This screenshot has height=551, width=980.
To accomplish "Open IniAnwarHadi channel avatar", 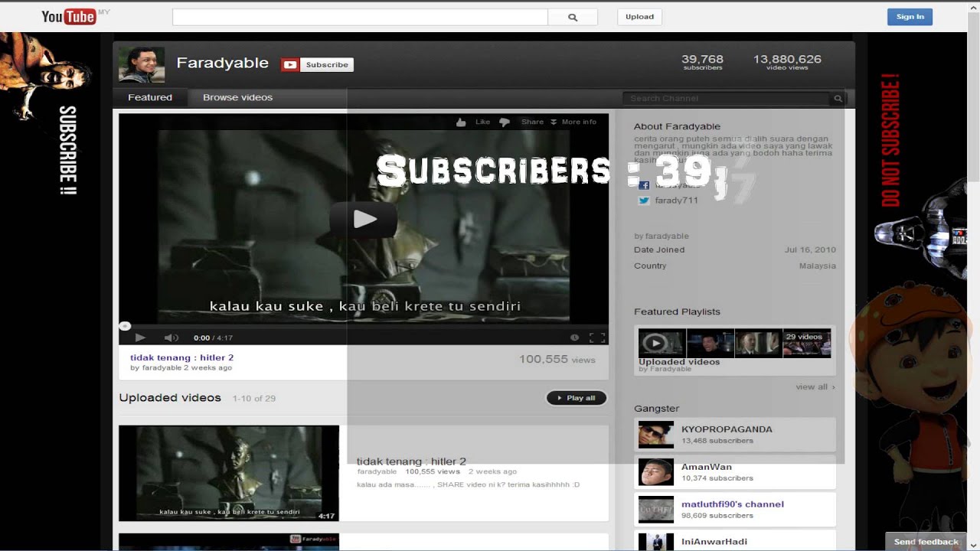I will point(656,542).
